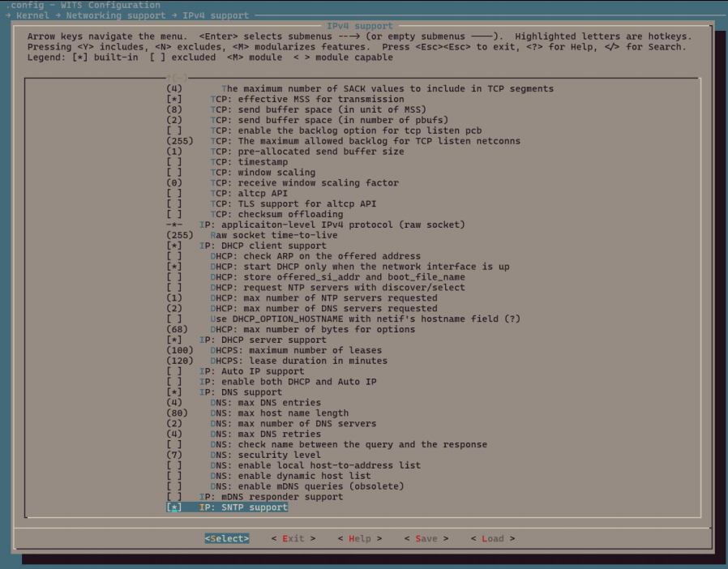Edit 'DHCPS: lease duration in minutes' value
Image resolution: width=728 pixels, height=569 pixels.
coord(276,361)
